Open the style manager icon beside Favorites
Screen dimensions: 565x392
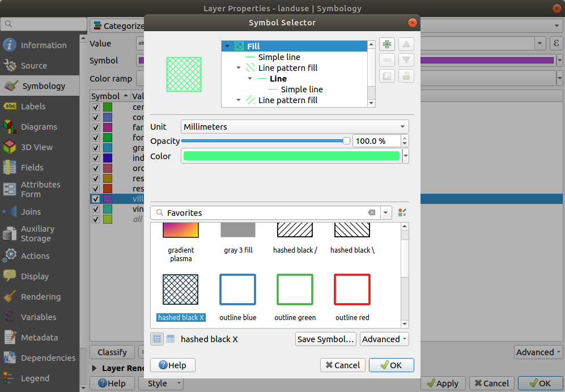(402, 213)
